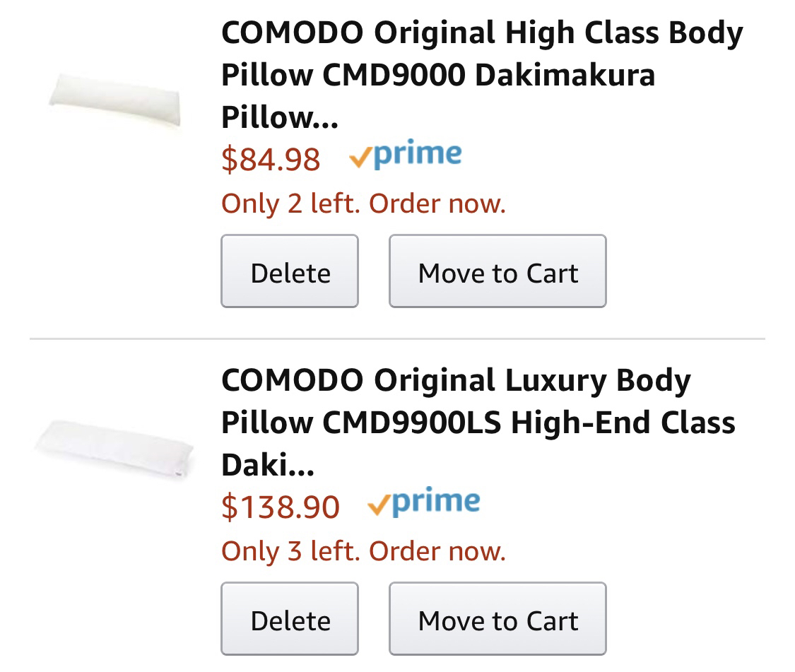Image resolution: width=795 pixels, height=672 pixels.
Task: Click the $84.98 price
Action: pyautogui.click(x=271, y=159)
